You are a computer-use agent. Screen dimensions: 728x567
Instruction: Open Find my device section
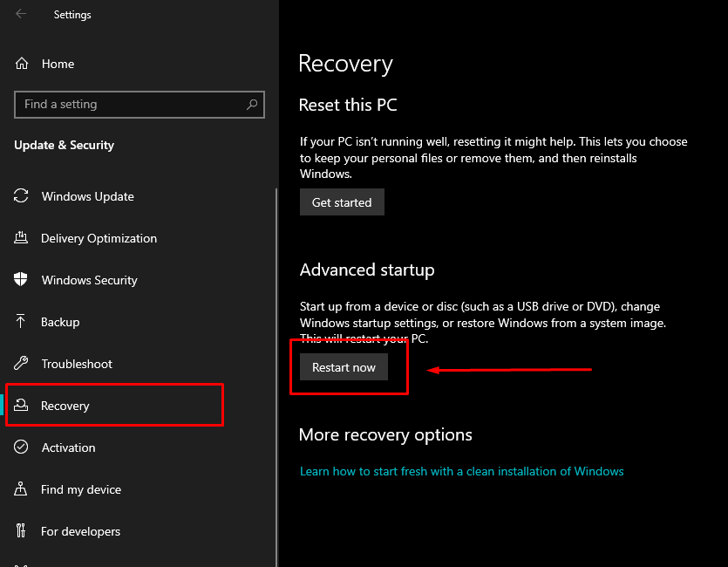point(81,489)
